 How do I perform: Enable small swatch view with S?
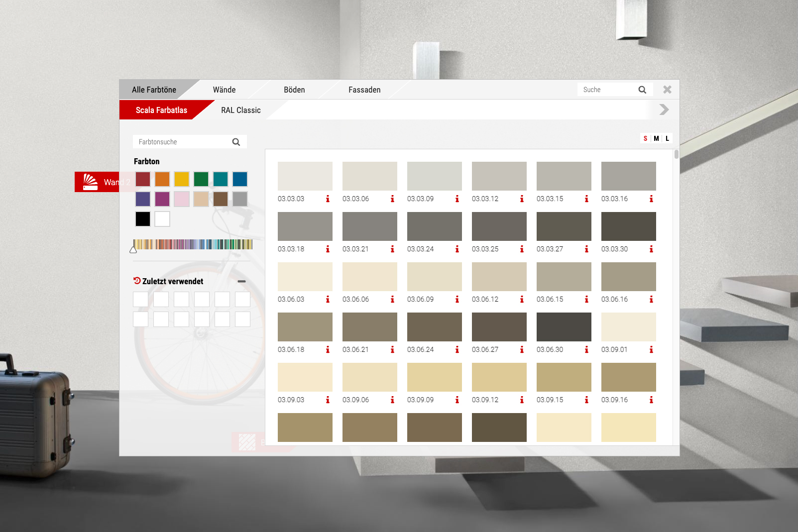[x=645, y=138]
